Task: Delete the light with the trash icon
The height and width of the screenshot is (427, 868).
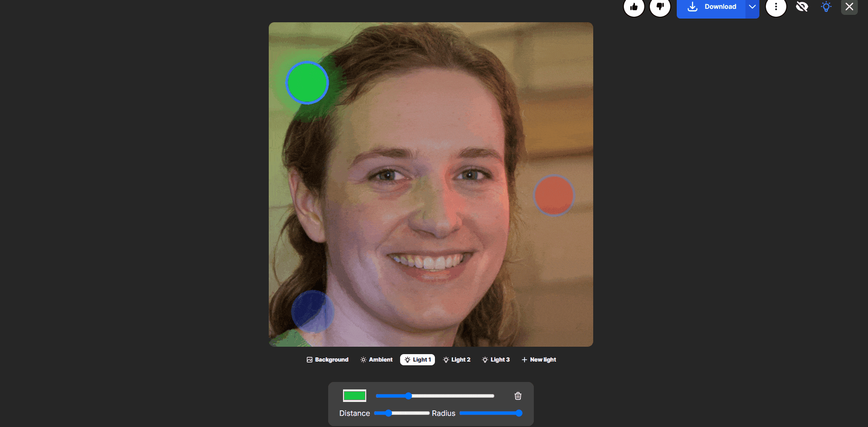Action: (518, 396)
